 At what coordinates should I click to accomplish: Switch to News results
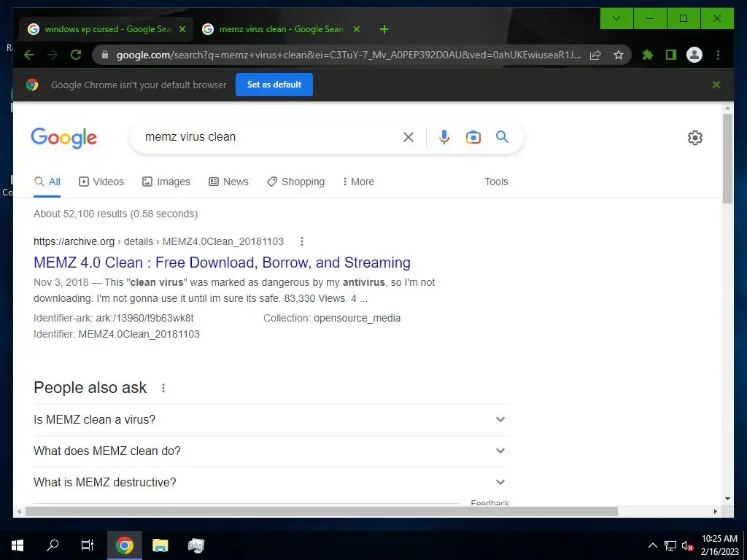click(x=228, y=182)
